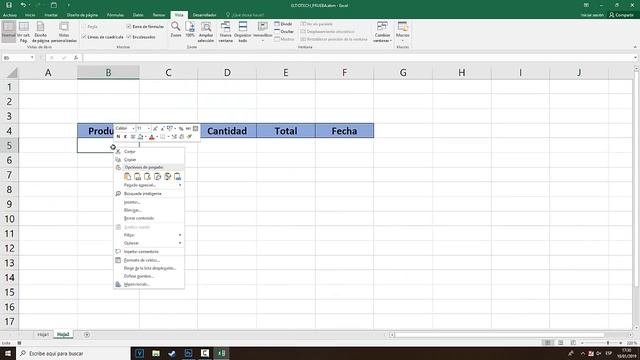
Task: Open the Name Box dropdown
Action: point(32,58)
